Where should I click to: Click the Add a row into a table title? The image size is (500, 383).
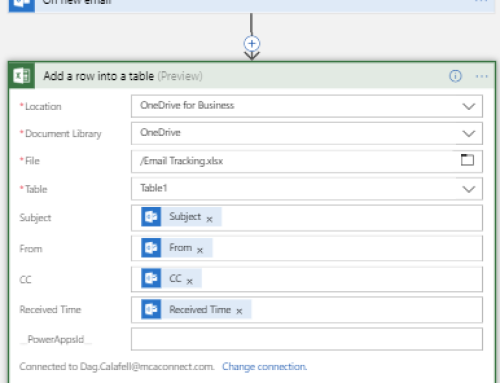coord(99,76)
